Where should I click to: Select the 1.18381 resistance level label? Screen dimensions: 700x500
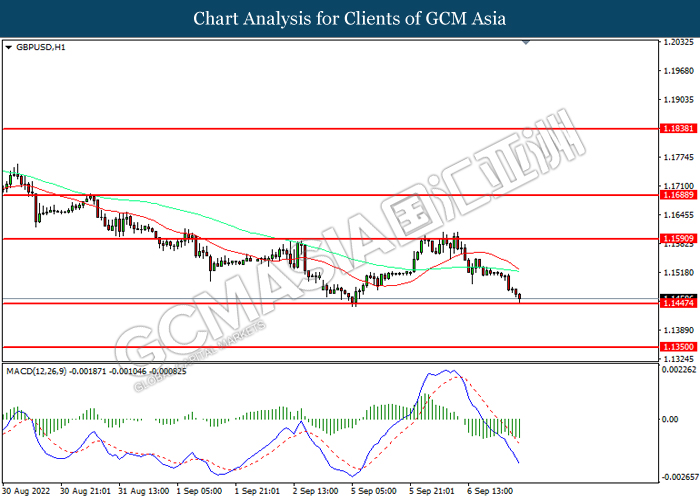pyautogui.click(x=679, y=129)
